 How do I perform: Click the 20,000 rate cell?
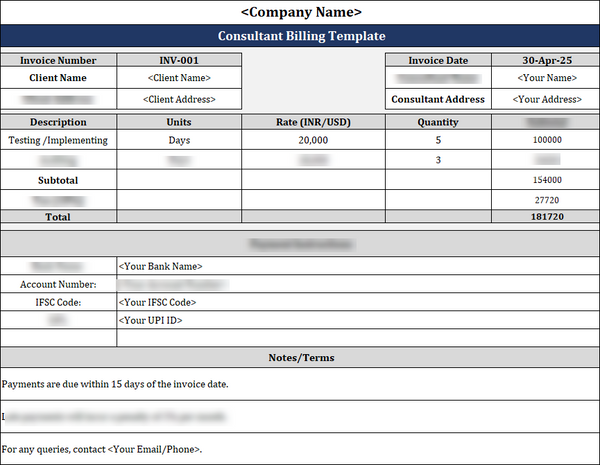point(313,141)
